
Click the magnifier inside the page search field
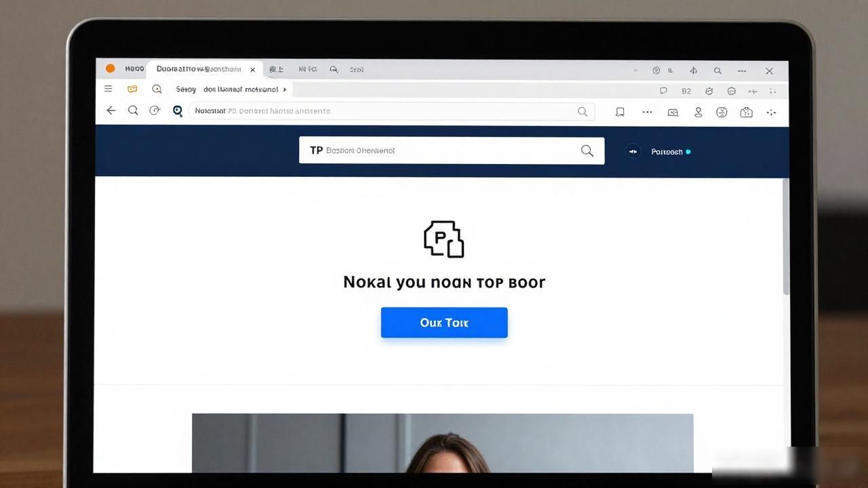click(x=587, y=150)
